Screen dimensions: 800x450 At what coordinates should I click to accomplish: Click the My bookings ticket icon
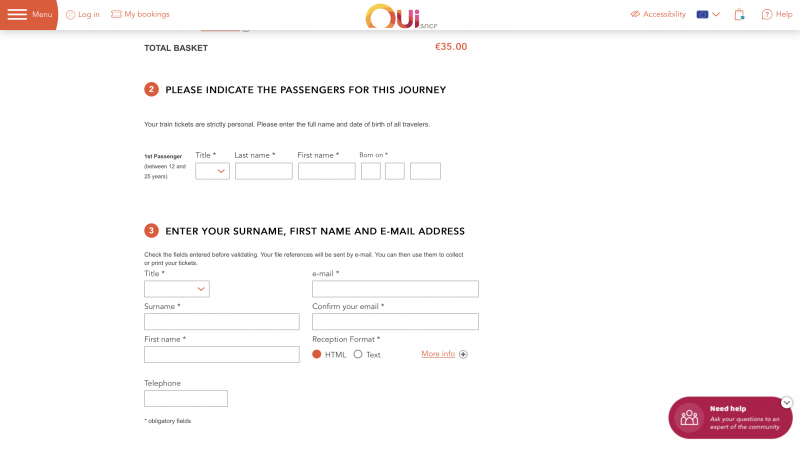(x=116, y=14)
